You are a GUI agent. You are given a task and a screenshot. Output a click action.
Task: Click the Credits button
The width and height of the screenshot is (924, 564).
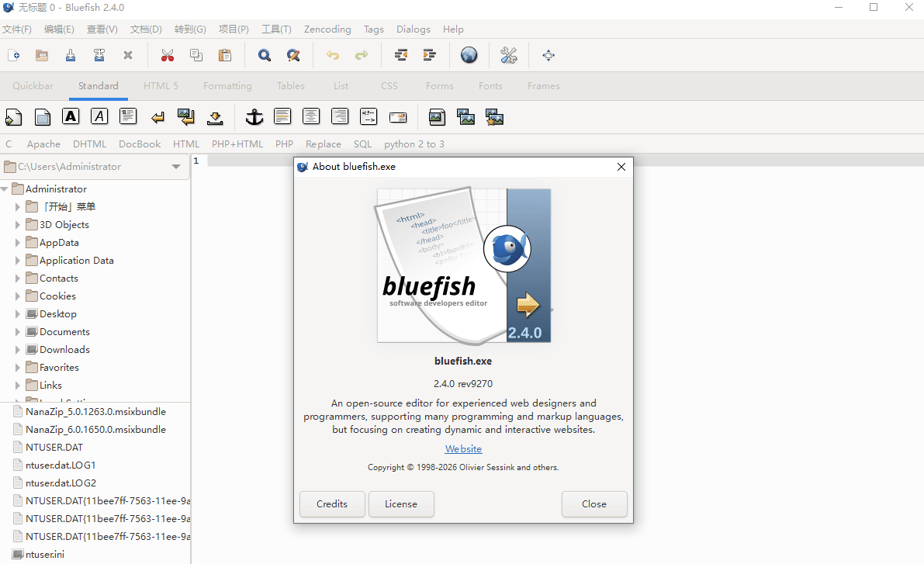click(x=332, y=504)
